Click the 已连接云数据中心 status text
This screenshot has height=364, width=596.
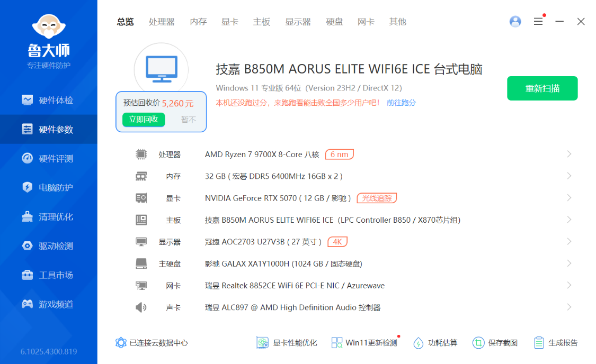[158, 343]
